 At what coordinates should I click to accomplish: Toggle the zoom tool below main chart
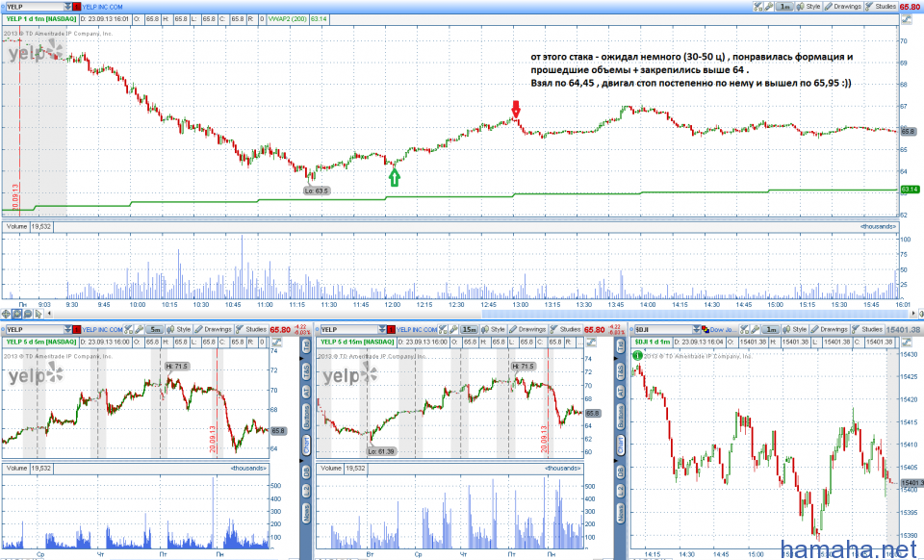(x=17, y=314)
